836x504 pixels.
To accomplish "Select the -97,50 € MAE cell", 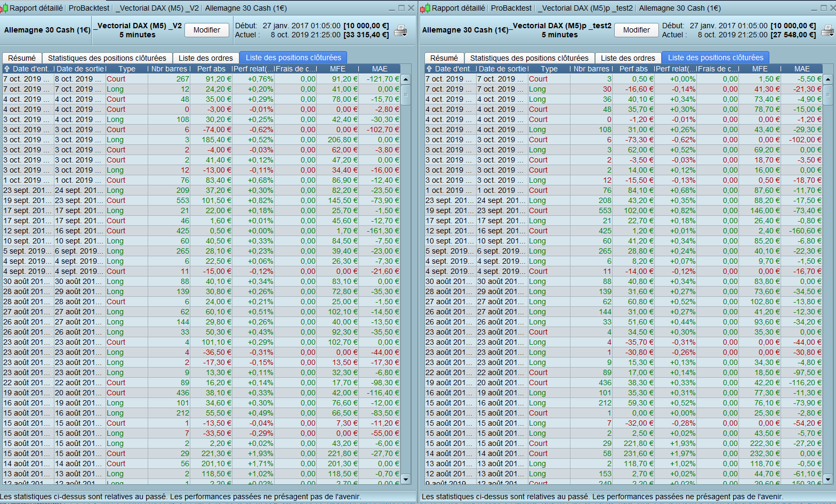I will pyautogui.click(x=802, y=372).
